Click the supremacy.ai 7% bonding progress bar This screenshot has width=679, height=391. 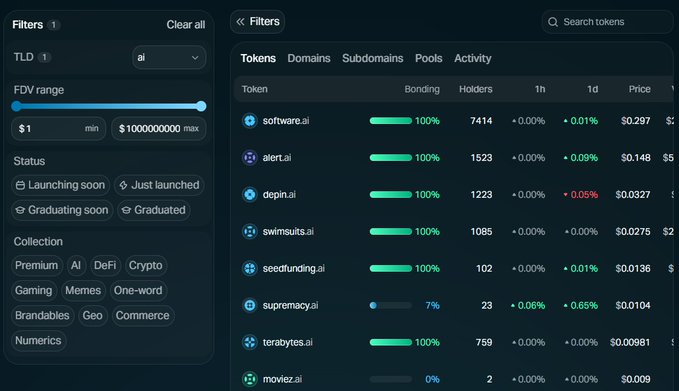tap(391, 305)
